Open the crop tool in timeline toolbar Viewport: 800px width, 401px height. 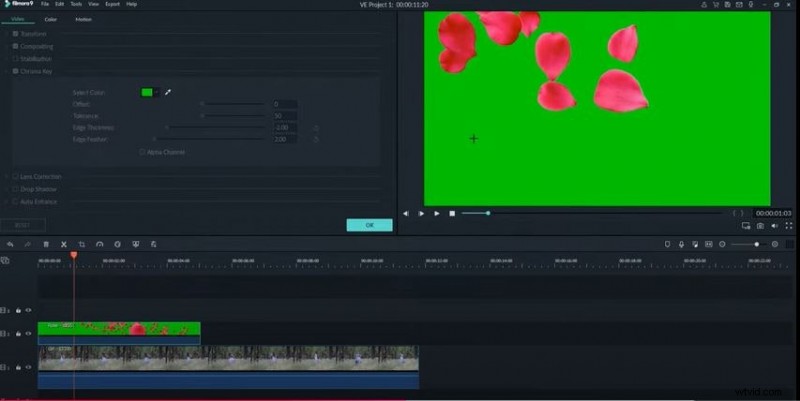[82, 244]
